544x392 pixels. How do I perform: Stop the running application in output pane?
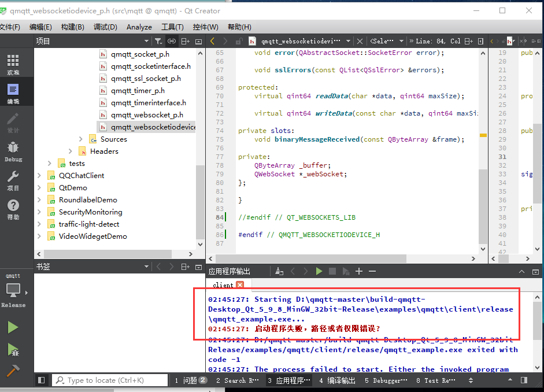(332, 271)
